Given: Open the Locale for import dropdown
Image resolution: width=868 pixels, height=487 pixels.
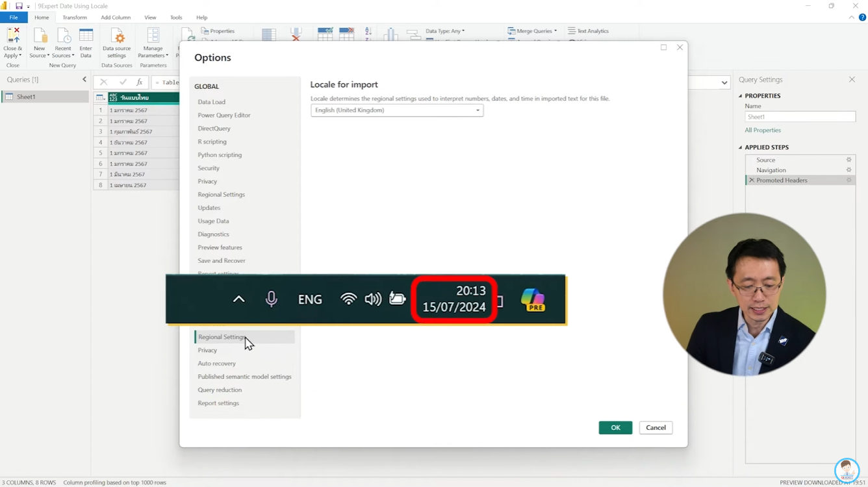Looking at the screenshot, I should coord(396,110).
